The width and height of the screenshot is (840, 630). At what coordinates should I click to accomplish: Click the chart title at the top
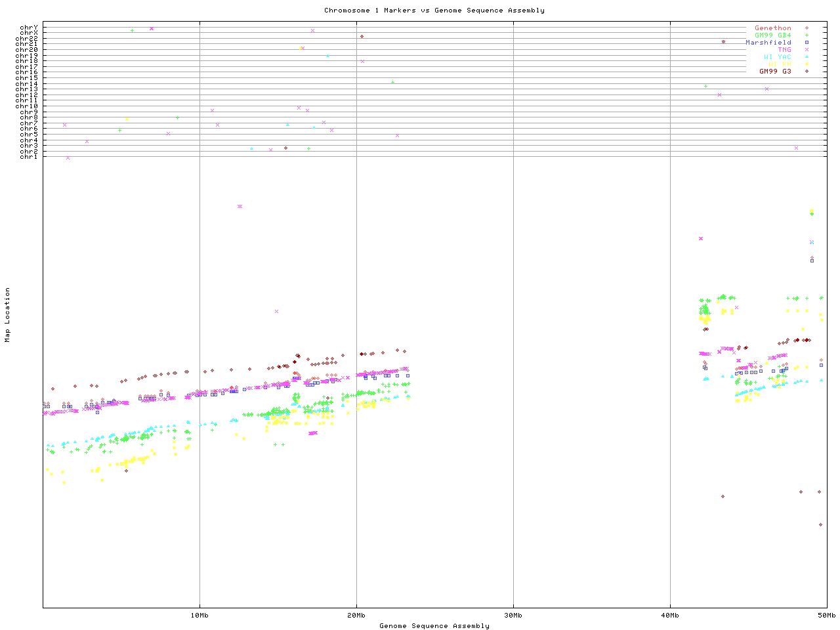tap(434, 10)
